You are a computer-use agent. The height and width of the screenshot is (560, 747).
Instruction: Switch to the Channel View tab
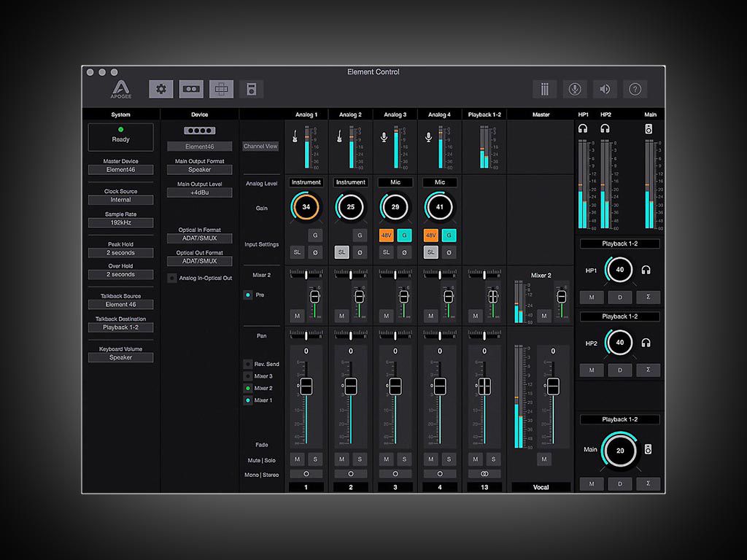[260, 146]
